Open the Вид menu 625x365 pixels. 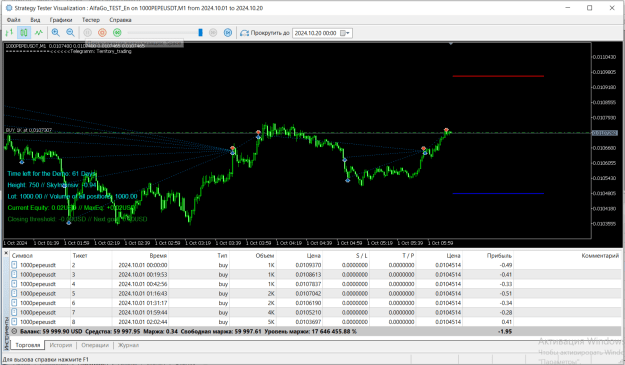35,20
